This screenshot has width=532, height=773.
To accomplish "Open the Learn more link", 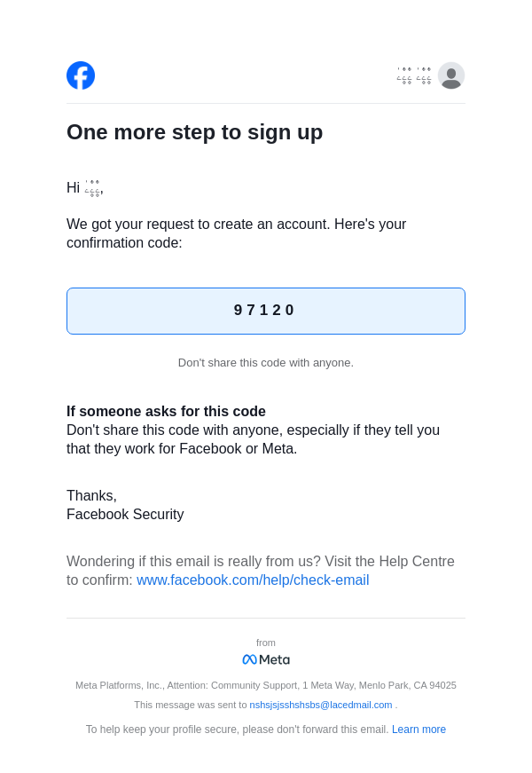I will point(419,730).
